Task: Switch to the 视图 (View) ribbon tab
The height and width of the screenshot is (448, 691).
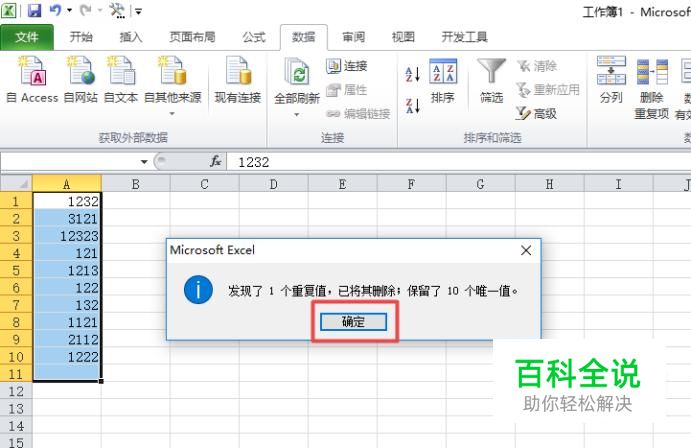Action: tap(403, 37)
